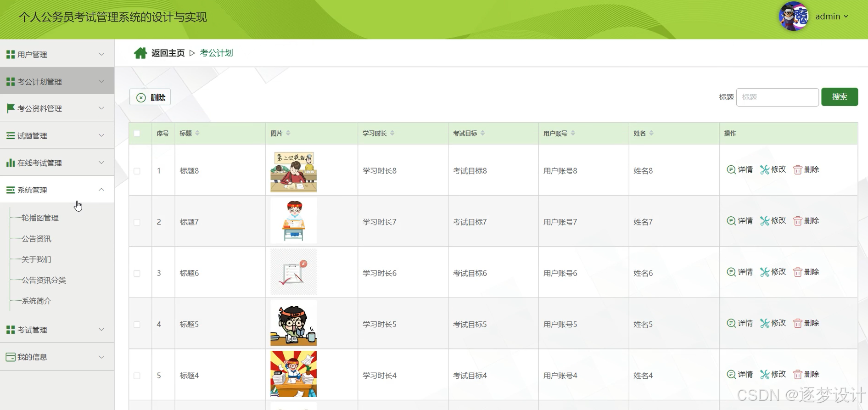The width and height of the screenshot is (868, 410).
Task: Click the home icon in breadcrumb
Action: tap(140, 53)
